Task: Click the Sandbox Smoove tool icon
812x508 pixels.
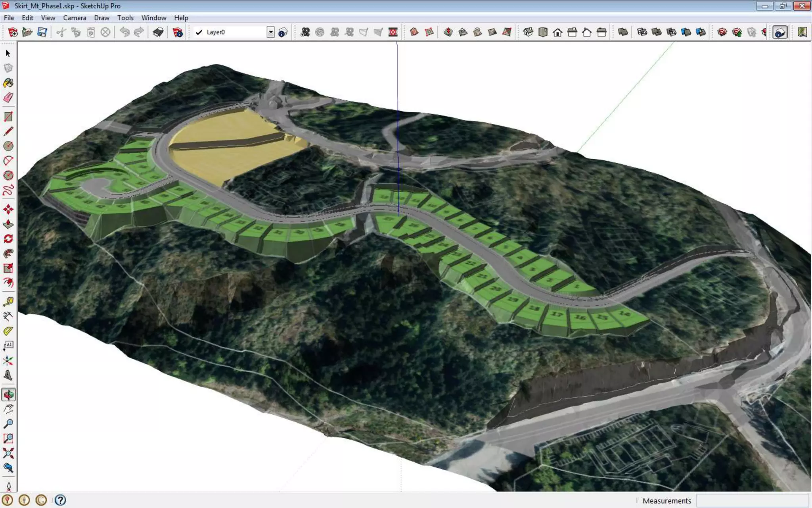Action: [448, 32]
